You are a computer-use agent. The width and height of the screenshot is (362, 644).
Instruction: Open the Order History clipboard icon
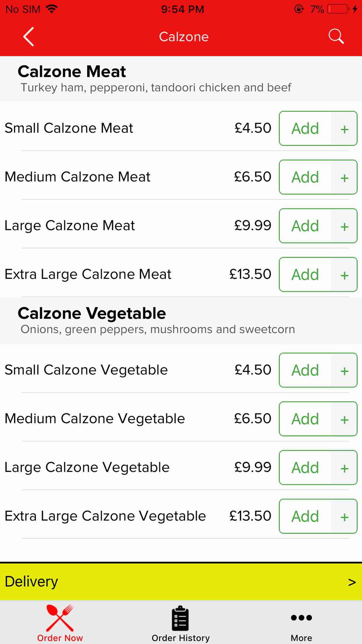180,618
